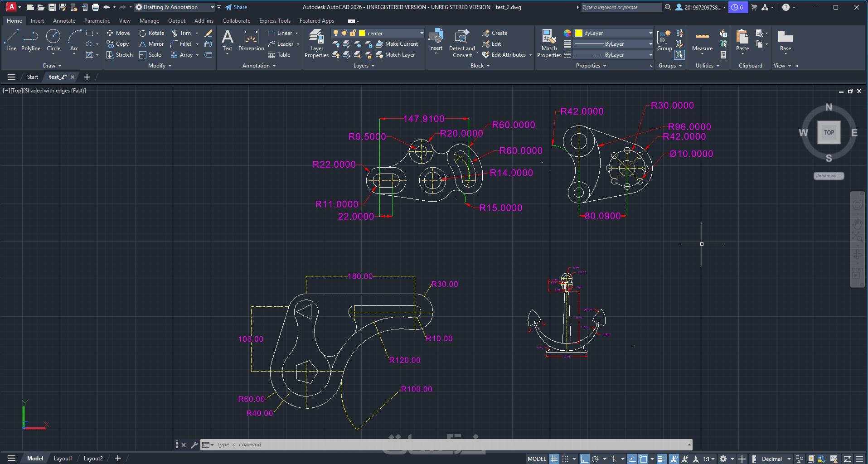The width and height of the screenshot is (868, 464).
Task: Add a new drawing tab
Action: click(87, 77)
